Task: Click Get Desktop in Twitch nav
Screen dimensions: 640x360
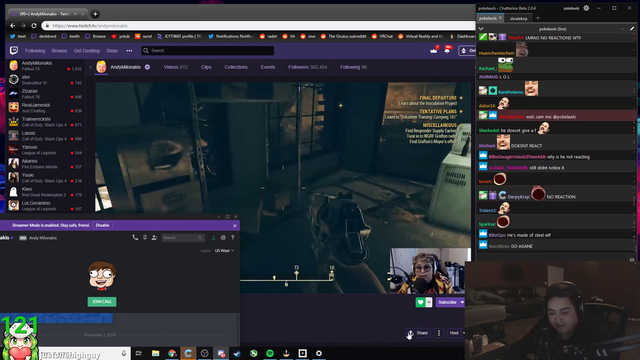Action: click(87, 51)
